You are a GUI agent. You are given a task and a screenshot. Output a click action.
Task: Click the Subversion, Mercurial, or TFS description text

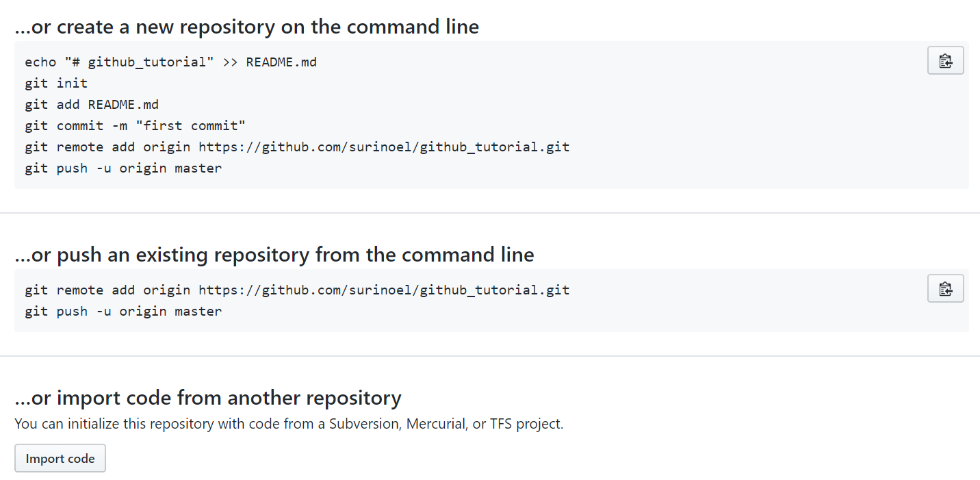coord(289,424)
